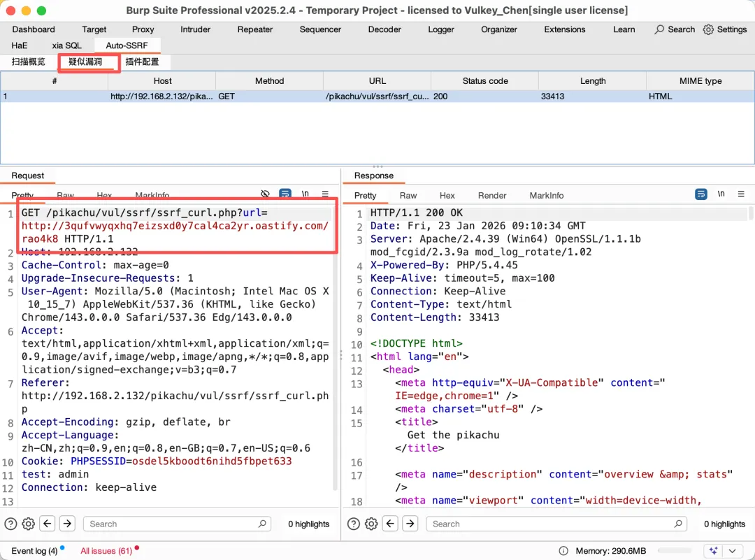Open Request panel hamburger options menu
Screen dimensions: 755x560
pos(325,194)
